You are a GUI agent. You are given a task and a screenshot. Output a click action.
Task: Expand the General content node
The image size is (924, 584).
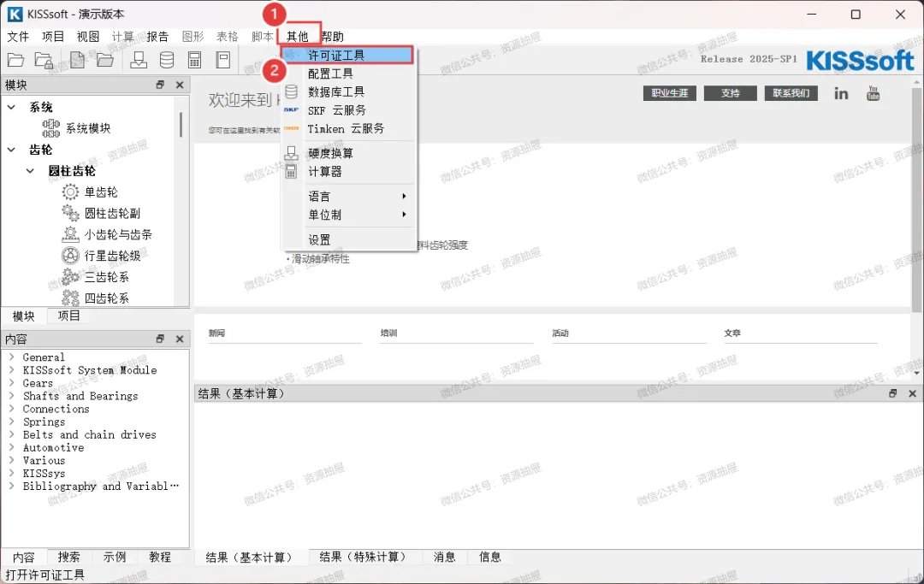point(11,357)
